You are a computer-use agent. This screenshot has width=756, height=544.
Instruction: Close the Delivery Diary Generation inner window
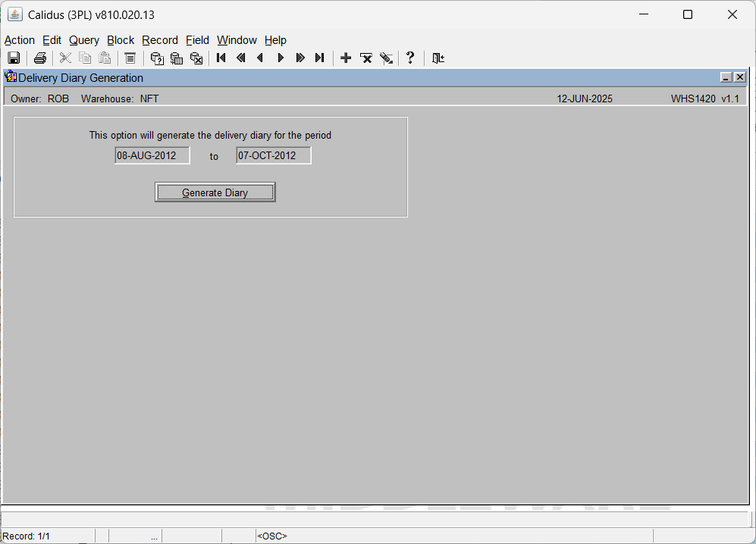click(740, 77)
